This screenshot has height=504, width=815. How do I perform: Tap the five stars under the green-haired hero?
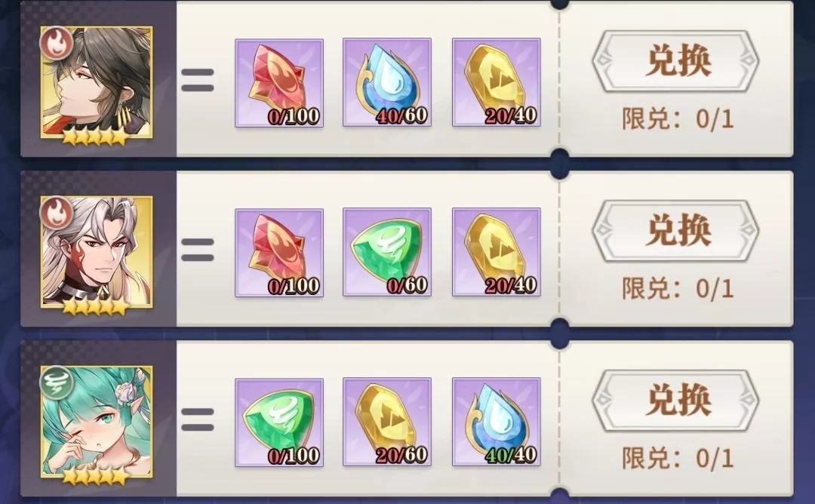coord(95,475)
